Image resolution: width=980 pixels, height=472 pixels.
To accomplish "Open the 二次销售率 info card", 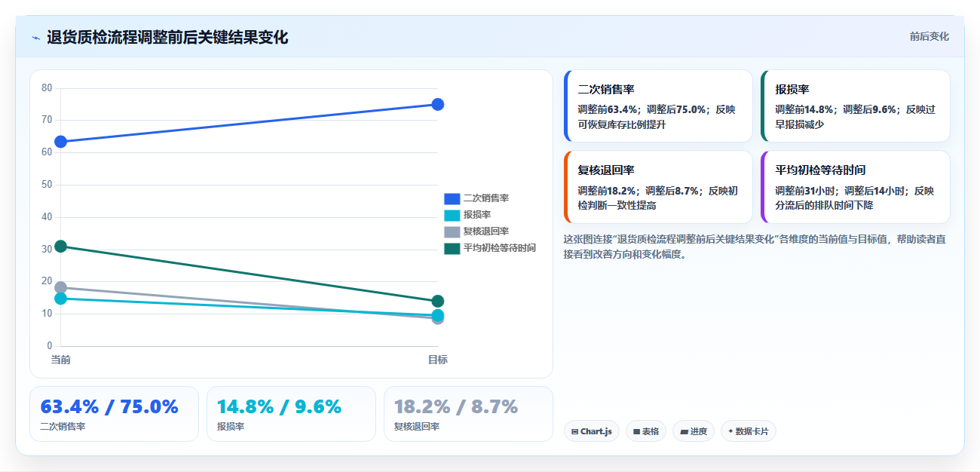I will click(x=658, y=106).
